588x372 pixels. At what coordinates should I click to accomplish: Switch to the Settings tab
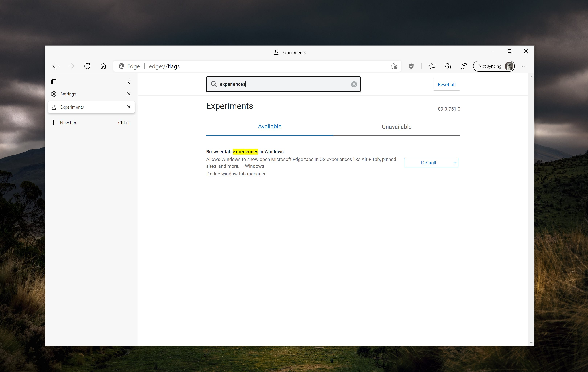91,94
